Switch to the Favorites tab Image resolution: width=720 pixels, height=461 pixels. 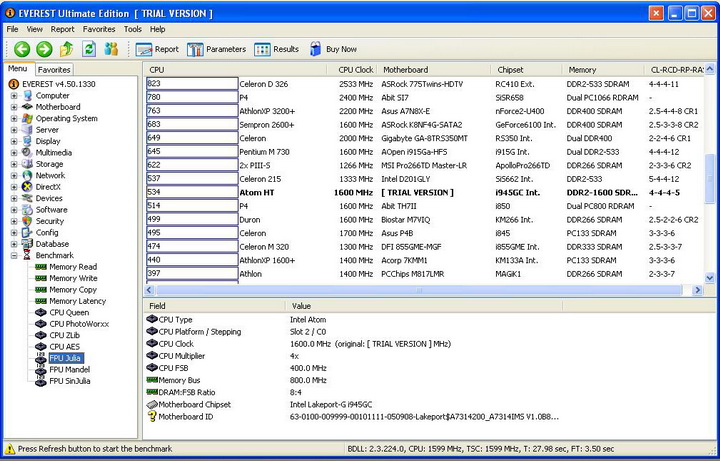coord(54,70)
